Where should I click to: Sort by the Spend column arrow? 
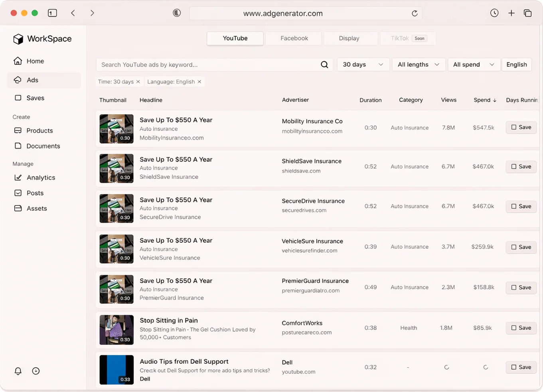tap(495, 100)
